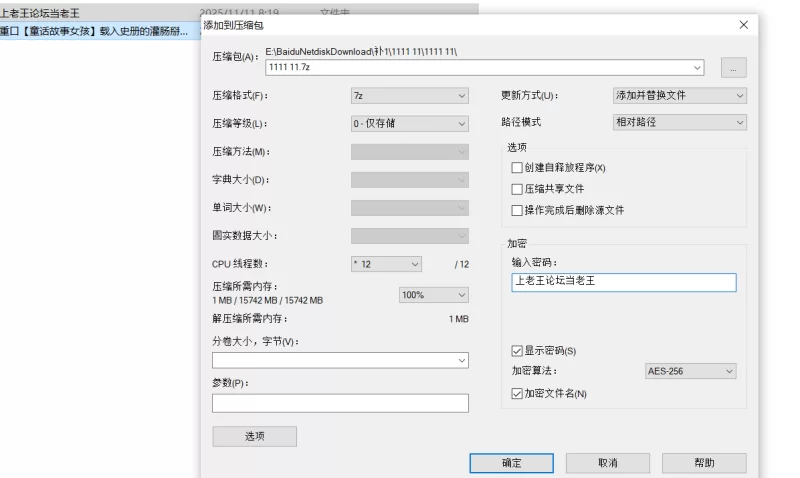Viewport: 800px width, 478px height.
Task: Toggle the 压缩共享文件 checkbox
Action: click(517, 189)
